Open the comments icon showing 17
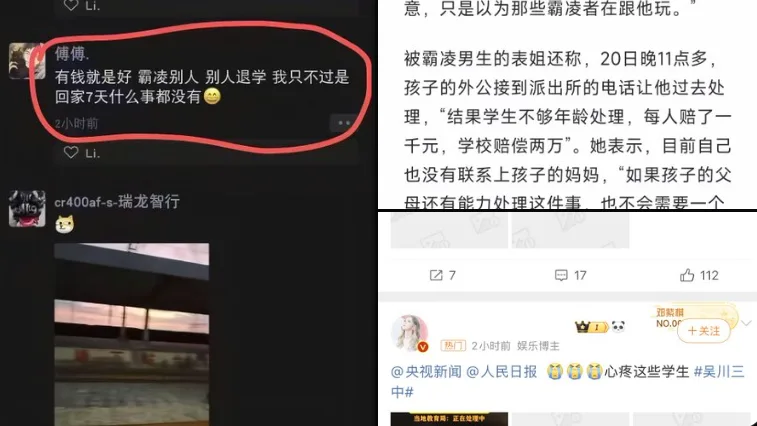Screen dimensions: 757x426 pyautogui.click(x=561, y=275)
